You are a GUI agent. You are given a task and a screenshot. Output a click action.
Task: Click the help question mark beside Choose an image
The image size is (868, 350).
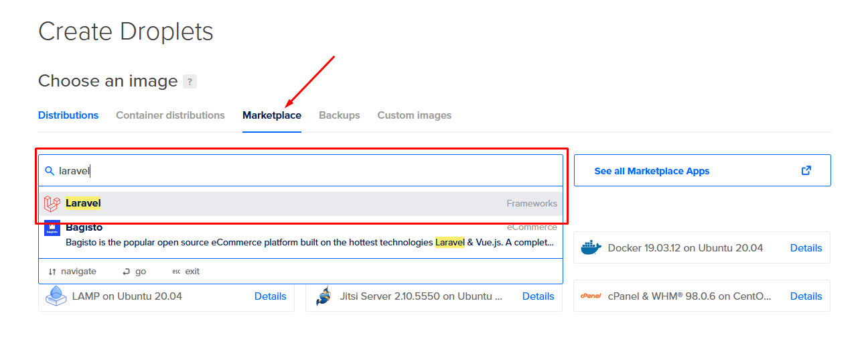coord(190,82)
